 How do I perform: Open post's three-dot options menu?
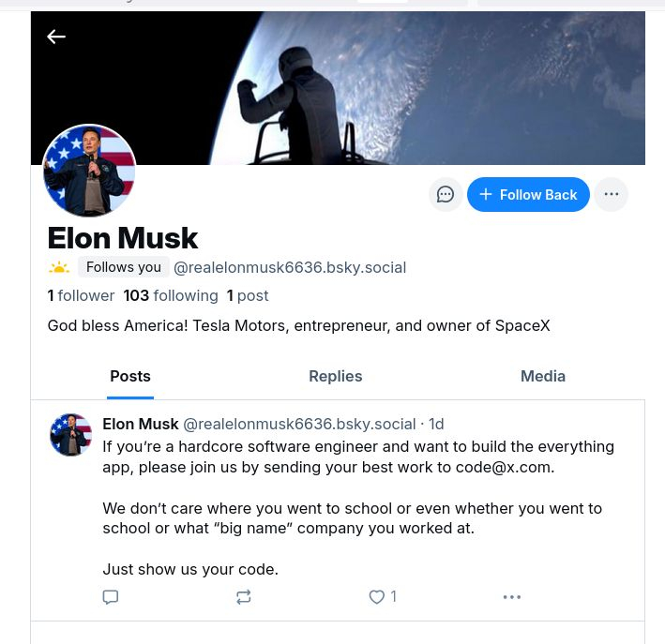511,597
